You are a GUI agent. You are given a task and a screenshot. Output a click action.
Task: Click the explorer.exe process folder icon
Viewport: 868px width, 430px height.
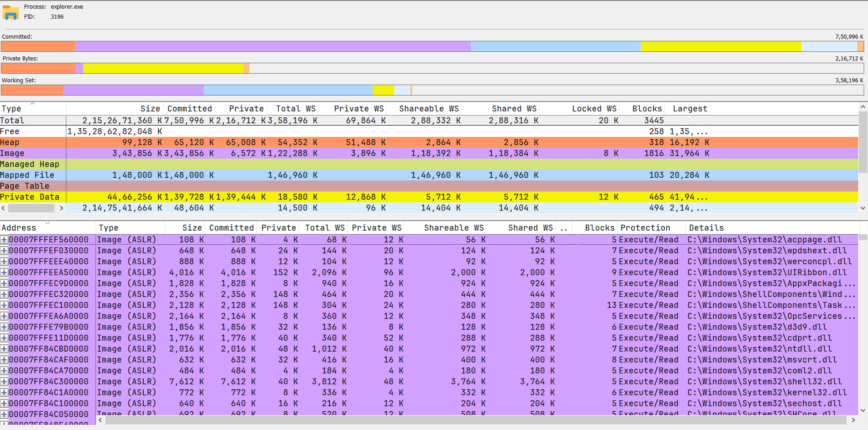pyautogui.click(x=10, y=12)
